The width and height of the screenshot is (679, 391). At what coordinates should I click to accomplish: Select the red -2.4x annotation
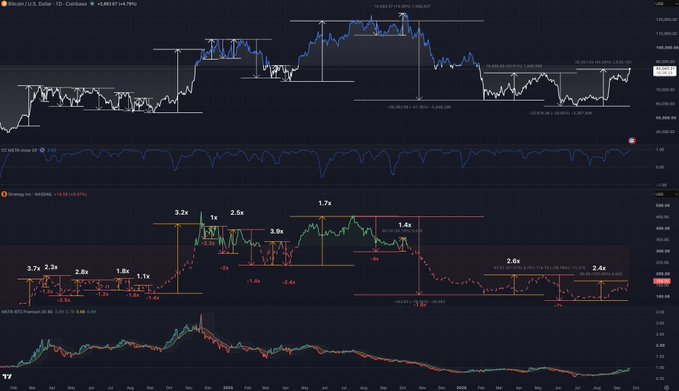click(x=288, y=282)
